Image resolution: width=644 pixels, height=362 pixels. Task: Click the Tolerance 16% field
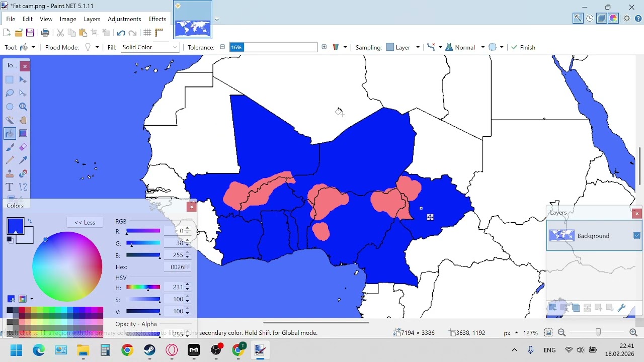point(273,47)
